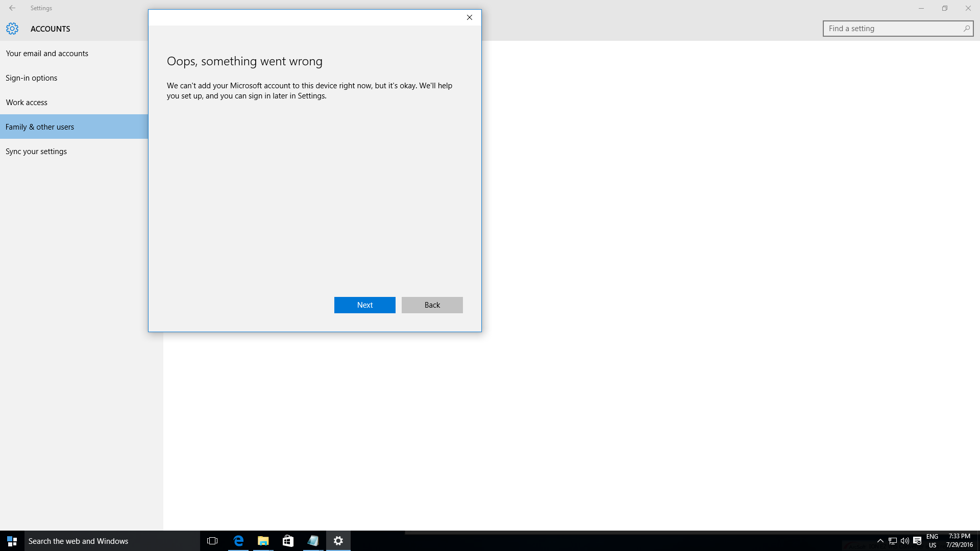The image size is (980, 551).
Task: Select Family & other users section
Action: [x=74, y=127]
